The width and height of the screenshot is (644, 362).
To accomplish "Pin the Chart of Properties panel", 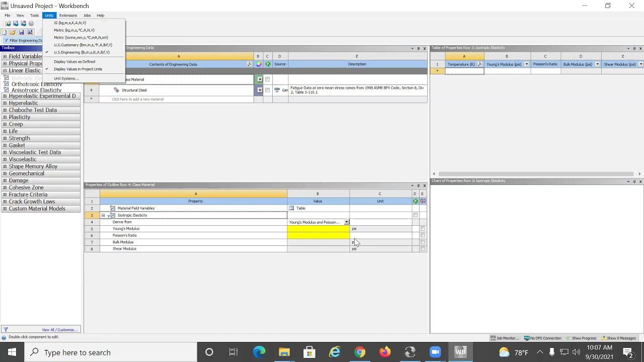I will pos(634,181).
